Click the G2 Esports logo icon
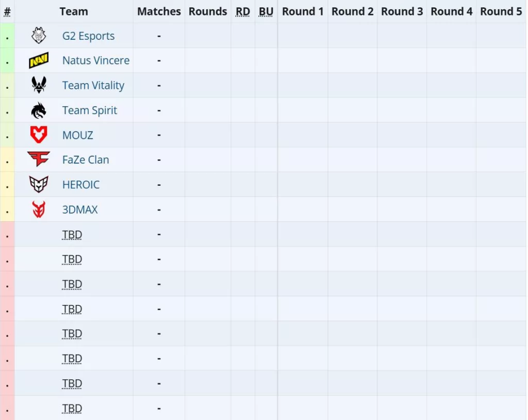528x420 pixels. click(39, 36)
